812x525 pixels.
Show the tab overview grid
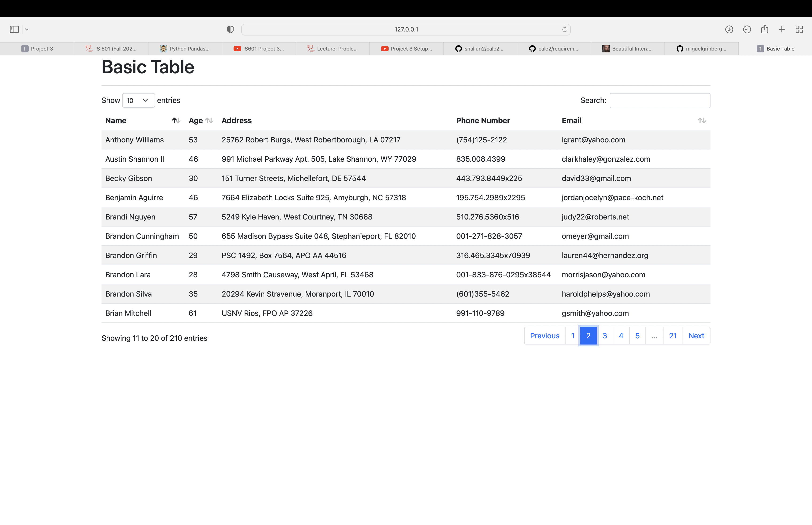point(799,29)
